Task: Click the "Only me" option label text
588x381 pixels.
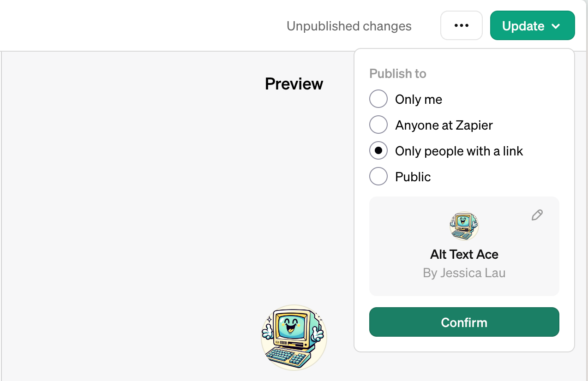Action: (x=419, y=100)
